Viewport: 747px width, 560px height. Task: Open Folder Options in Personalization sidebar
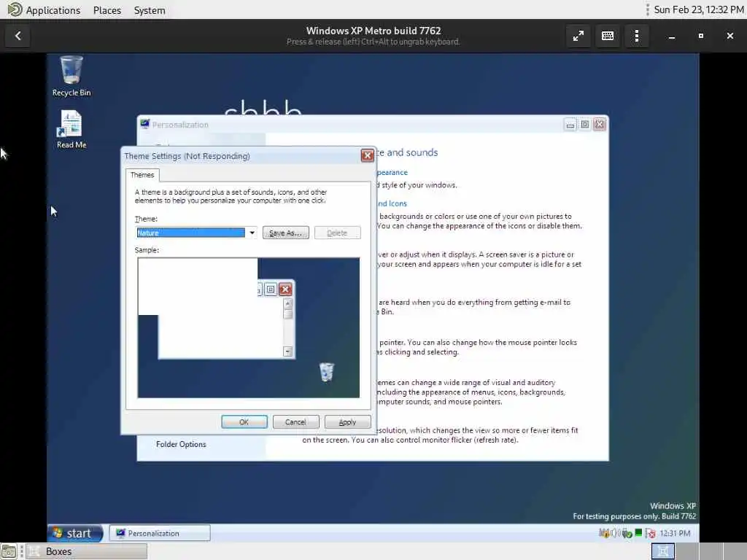click(x=181, y=444)
